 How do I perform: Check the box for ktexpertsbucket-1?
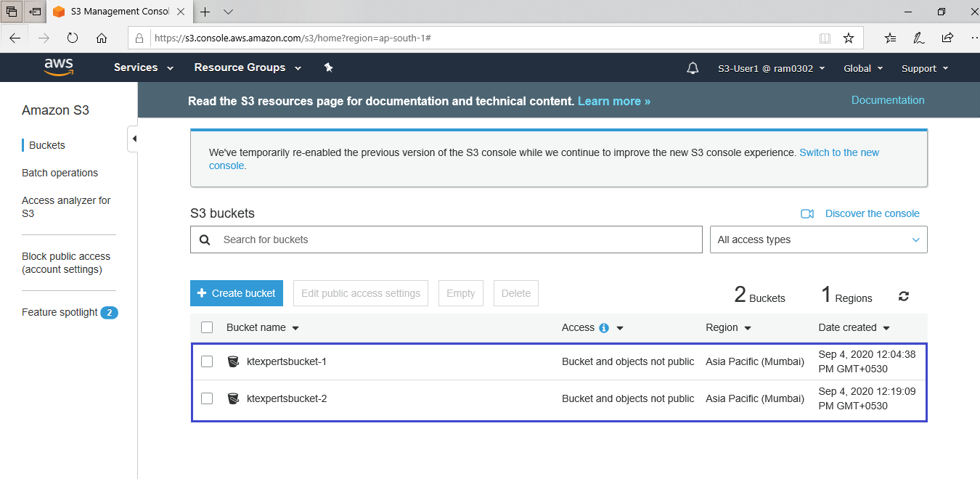point(207,361)
